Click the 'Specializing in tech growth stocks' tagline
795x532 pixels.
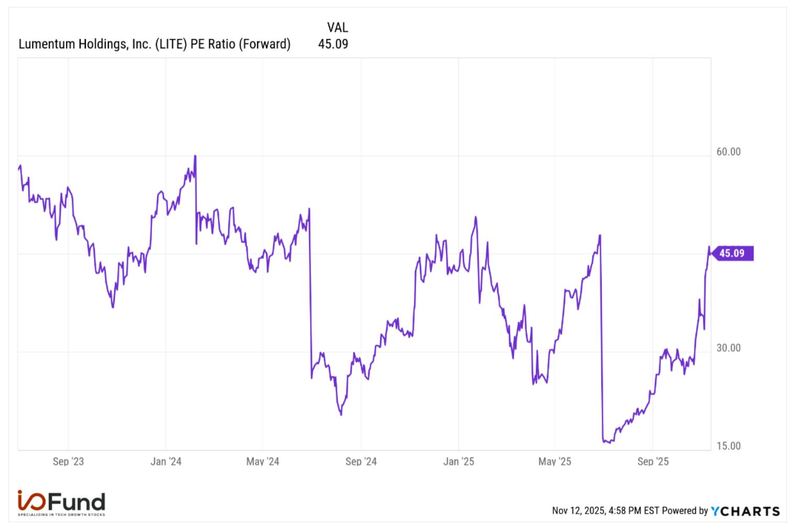pos(61,515)
